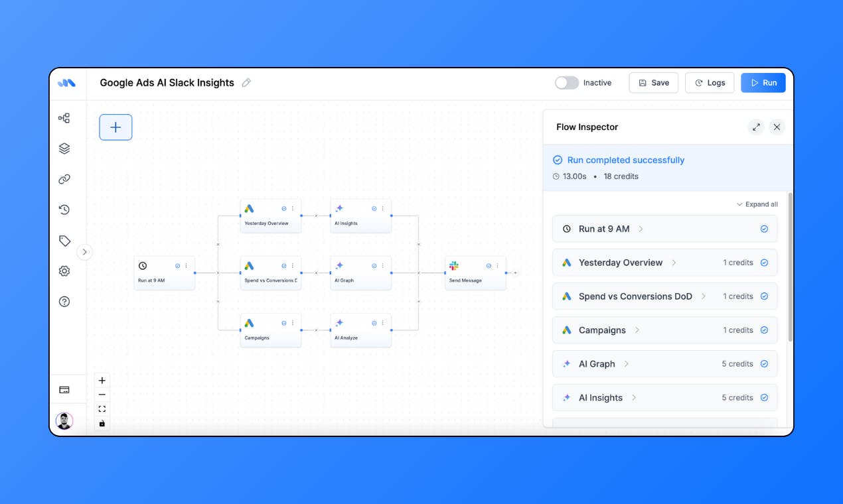The image size is (843, 504).
Task: Click the "18 credits" run summary text
Action: click(621, 176)
